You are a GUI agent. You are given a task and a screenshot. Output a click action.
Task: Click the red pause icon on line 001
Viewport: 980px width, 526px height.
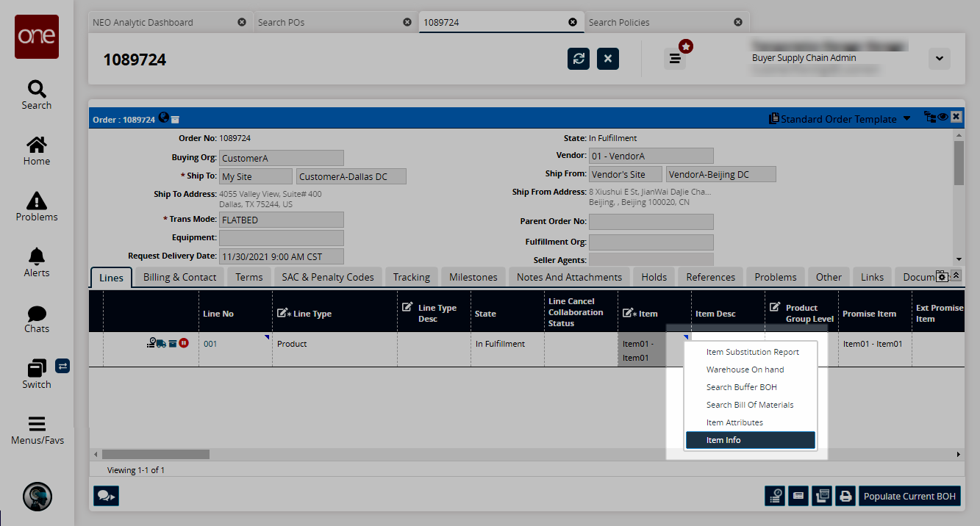click(x=184, y=343)
